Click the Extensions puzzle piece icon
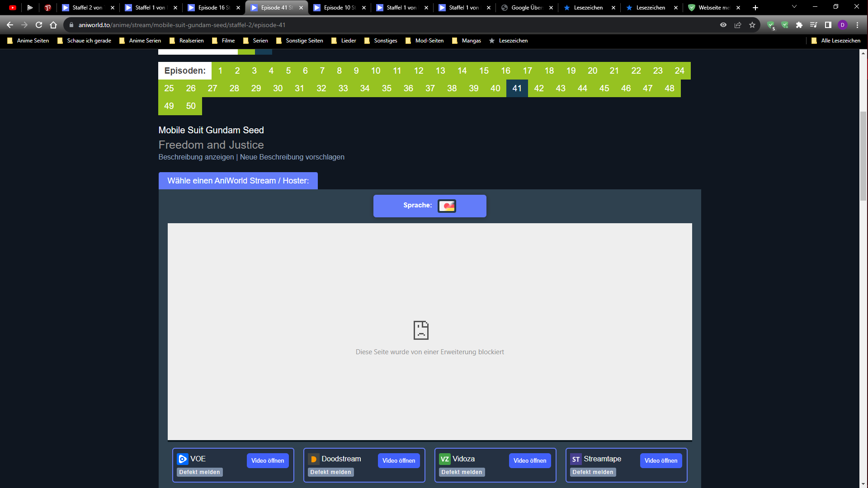 click(x=799, y=25)
